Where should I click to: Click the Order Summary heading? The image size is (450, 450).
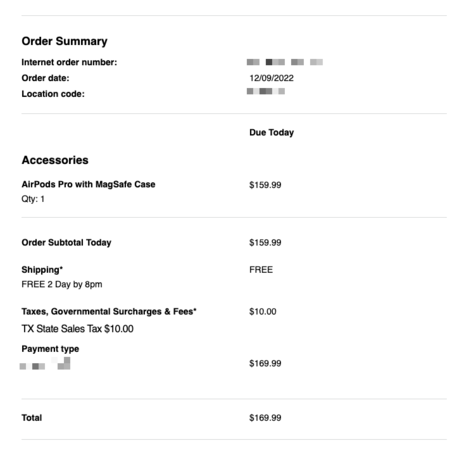pyautogui.click(x=64, y=41)
